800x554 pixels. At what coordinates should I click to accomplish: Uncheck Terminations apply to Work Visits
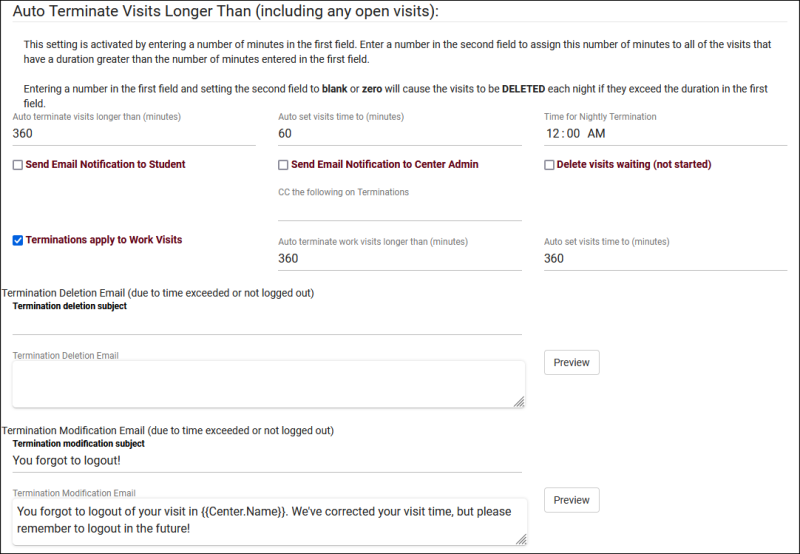pos(18,240)
